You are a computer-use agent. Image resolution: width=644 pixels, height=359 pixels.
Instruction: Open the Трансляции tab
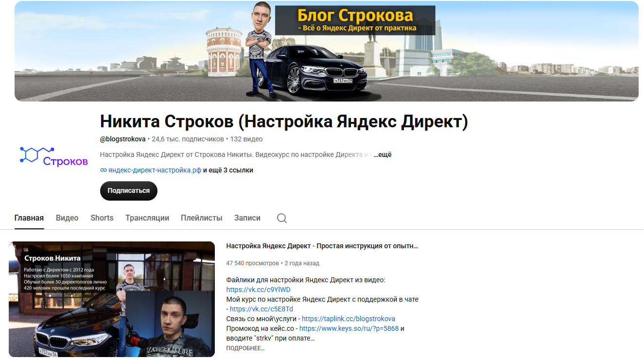coord(147,218)
